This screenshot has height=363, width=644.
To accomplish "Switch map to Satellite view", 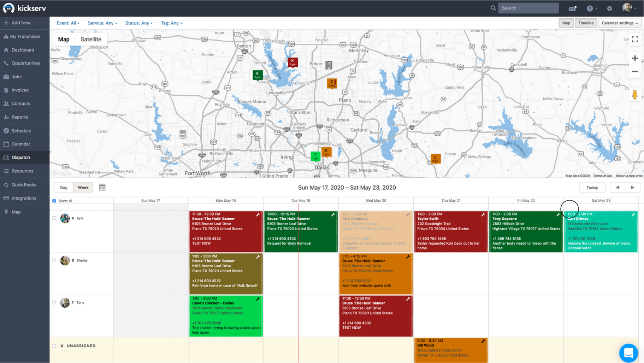I will pos(91,39).
